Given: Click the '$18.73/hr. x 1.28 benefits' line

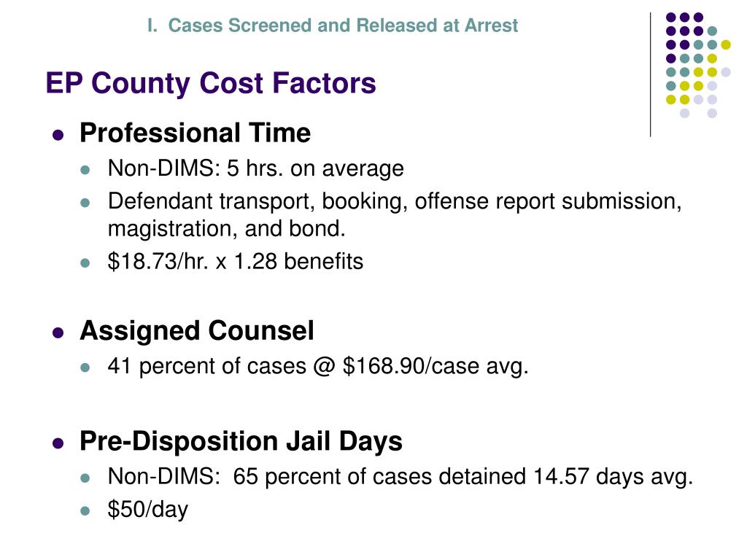Looking at the screenshot, I should [x=236, y=262].
